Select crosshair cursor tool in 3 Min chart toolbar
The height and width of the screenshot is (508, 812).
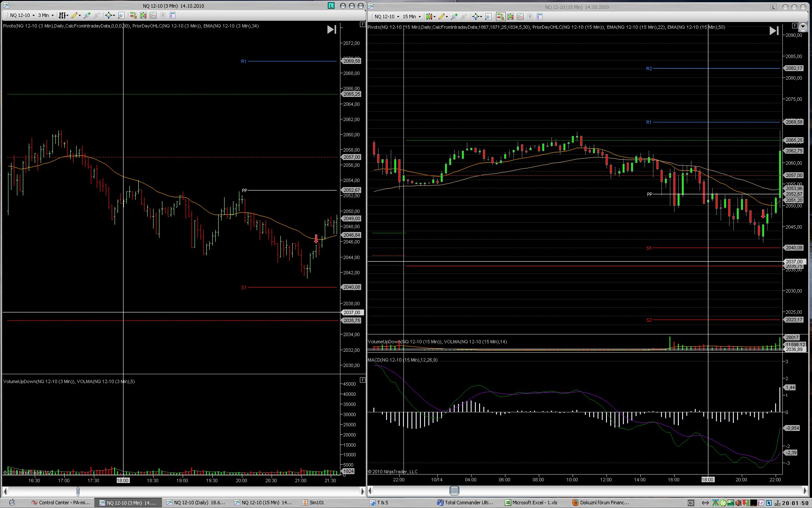pos(108,15)
